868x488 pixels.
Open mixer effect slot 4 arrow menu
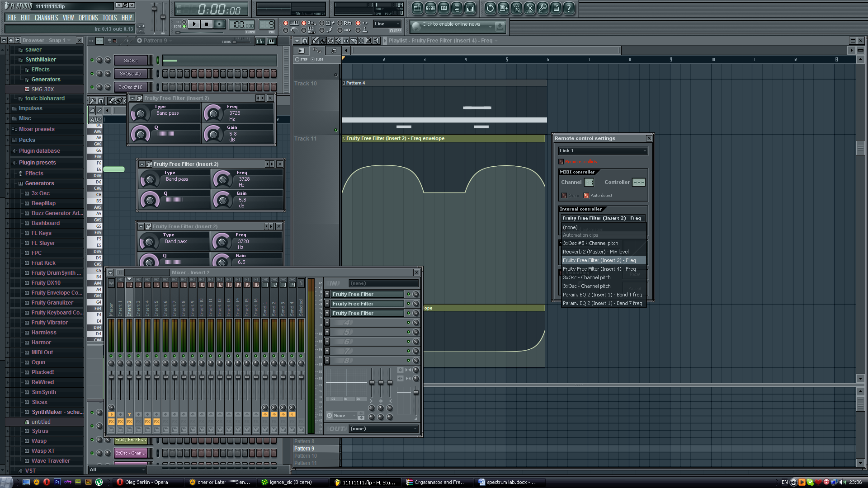coord(327,323)
